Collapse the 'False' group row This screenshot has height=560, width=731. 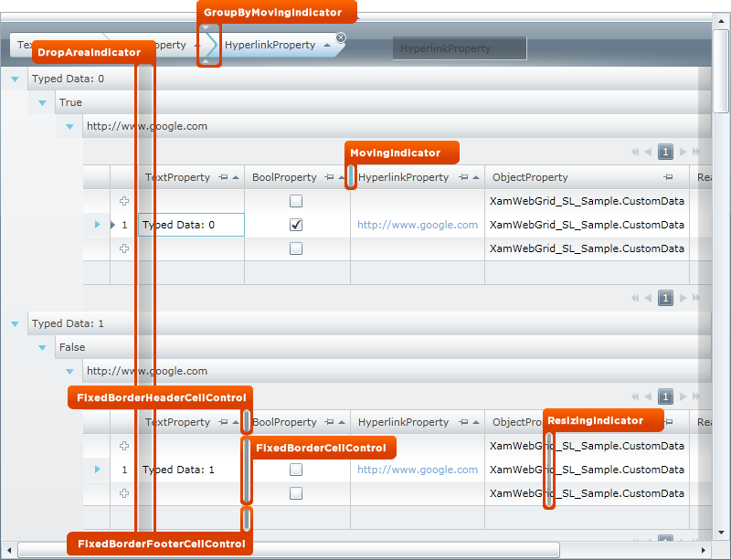click(42, 348)
